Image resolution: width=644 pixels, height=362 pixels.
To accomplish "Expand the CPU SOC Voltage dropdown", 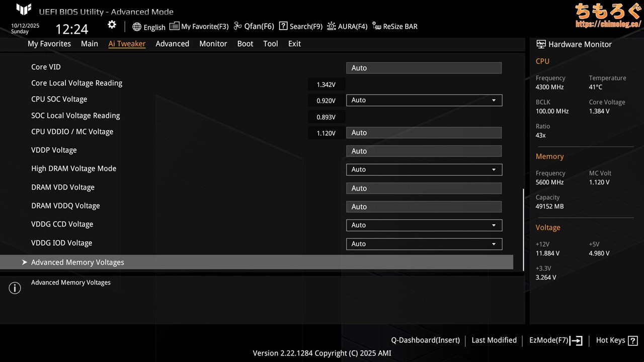I will pos(424,100).
